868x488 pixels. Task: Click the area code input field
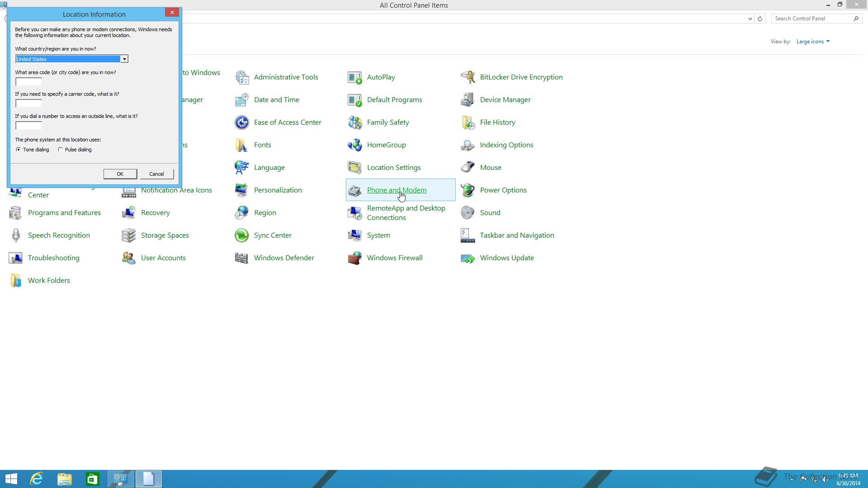click(28, 82)
